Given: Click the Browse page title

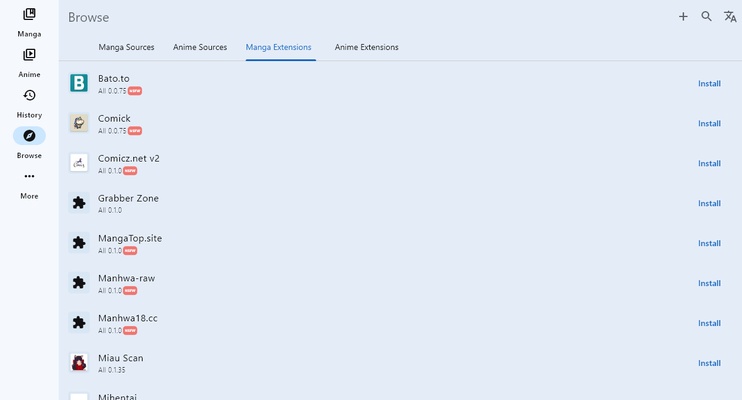Looking at the screenshot, I should pyautogui.click(x=88, y=18).
